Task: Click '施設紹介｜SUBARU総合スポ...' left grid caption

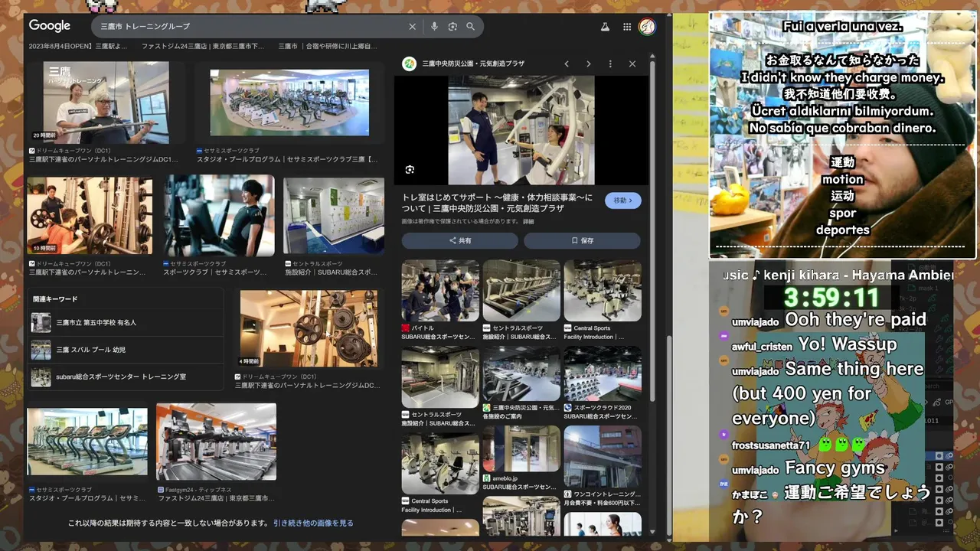Action: 332,272
